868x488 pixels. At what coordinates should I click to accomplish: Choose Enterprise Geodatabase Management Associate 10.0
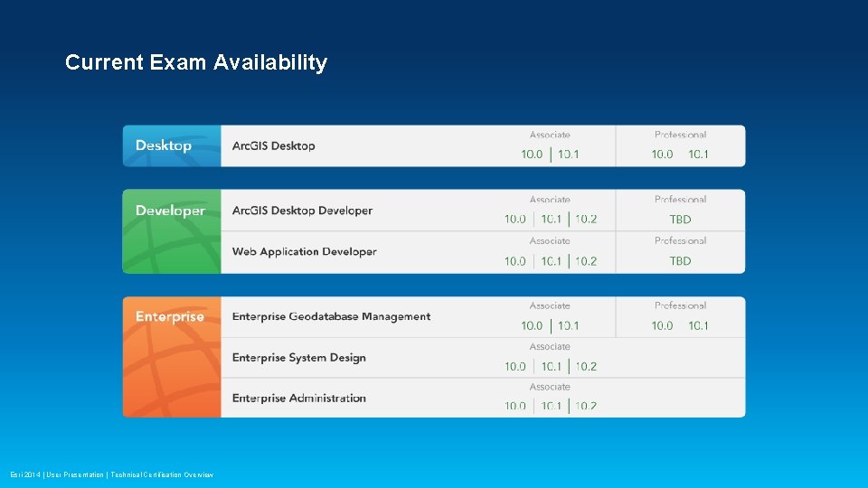[x=532, y=326]
